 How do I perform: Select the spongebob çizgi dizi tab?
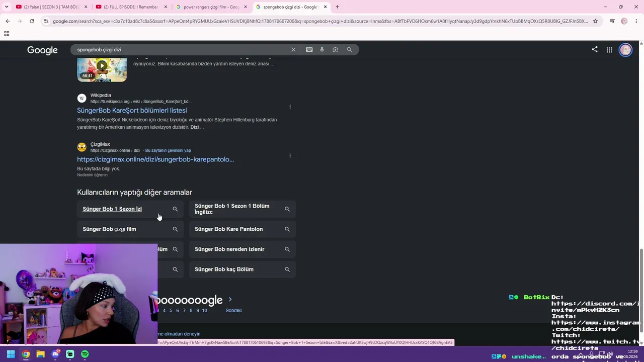tap(291, 7)
